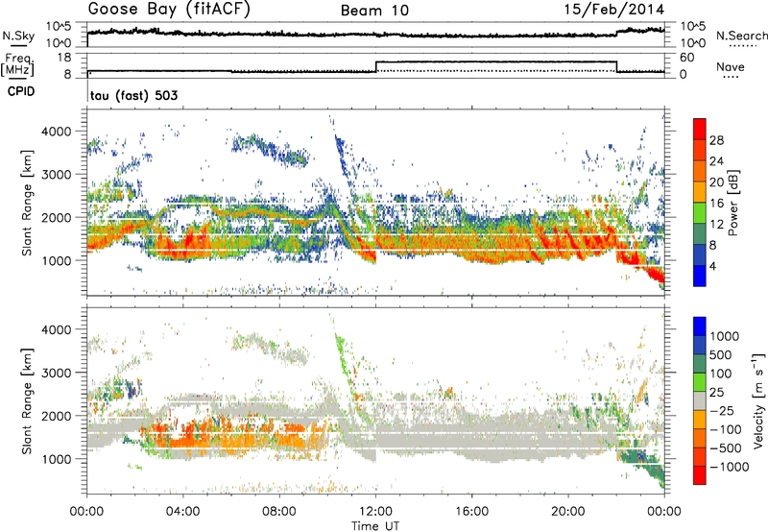Click the N.Sky legend label

point(18,36)
